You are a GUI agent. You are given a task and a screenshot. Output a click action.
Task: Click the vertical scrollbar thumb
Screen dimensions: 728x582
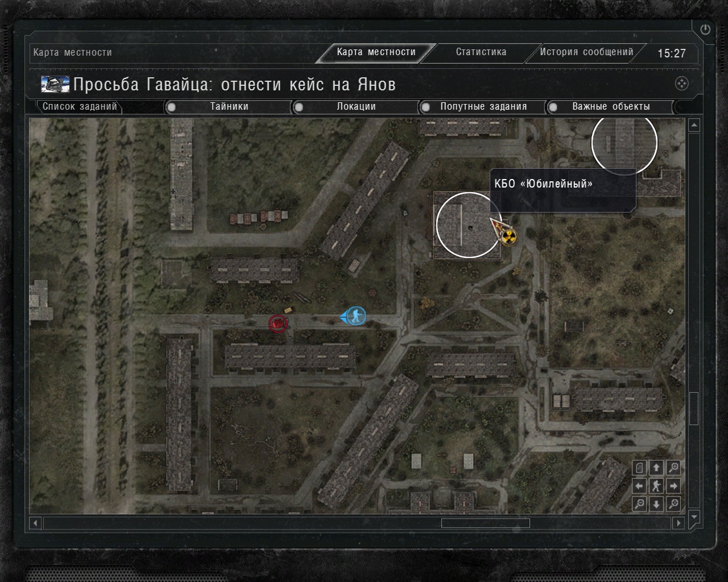tap(694, 408)
